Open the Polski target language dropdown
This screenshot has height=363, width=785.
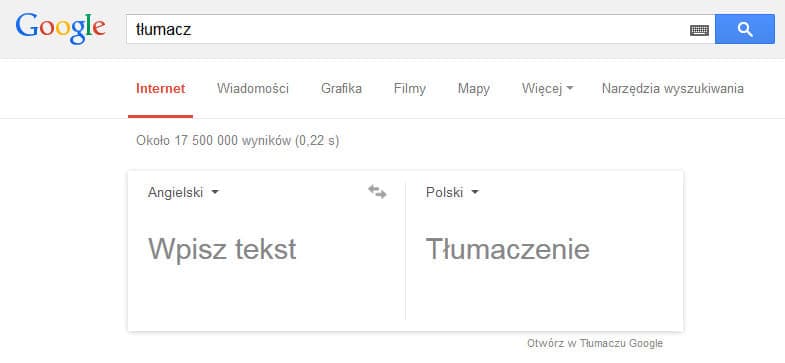pyautogui.click(x=453, y=192)
